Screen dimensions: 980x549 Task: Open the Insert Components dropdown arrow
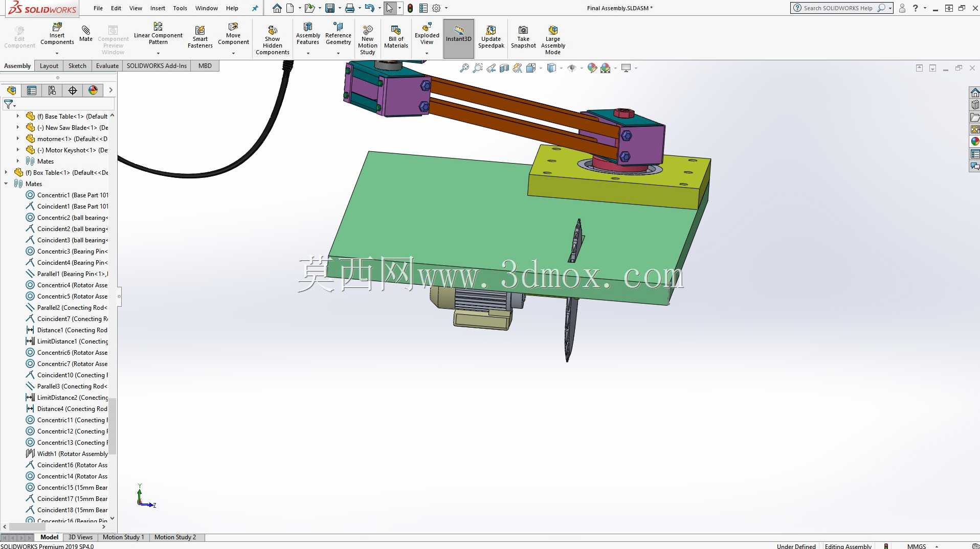point(57,53)
